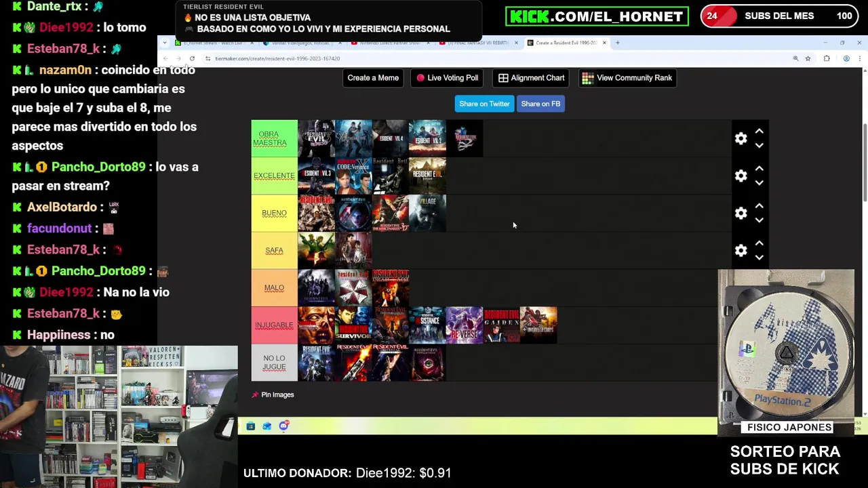The height and width of the screenshot is (488, 868).
Task: Select Resident Evil Re:Verse thumbnail
Action: [465, 325]
